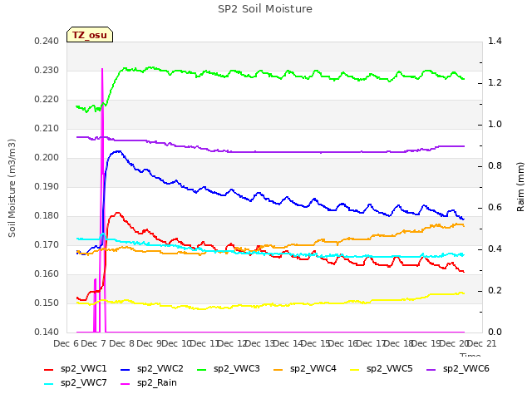Click the blue sp2_VWC2 legend swatch
This screenshot has width=532, height=399.
coord(126,370)
